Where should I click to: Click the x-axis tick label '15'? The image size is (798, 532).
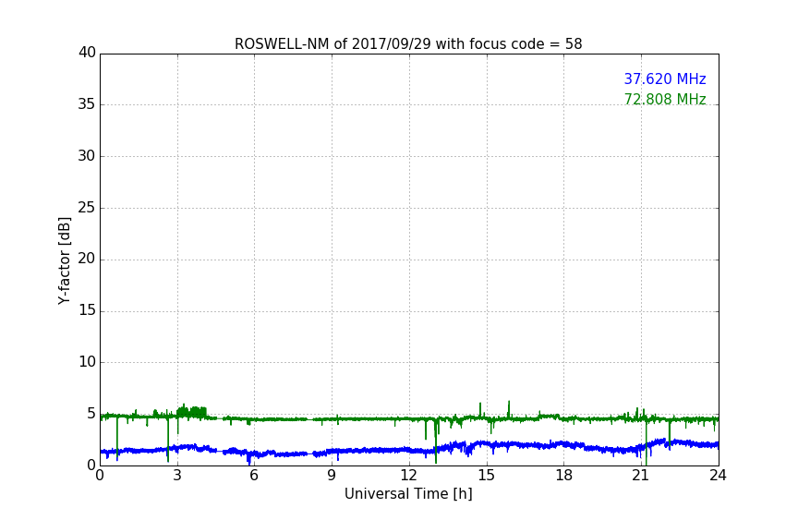tap(487, 476)
